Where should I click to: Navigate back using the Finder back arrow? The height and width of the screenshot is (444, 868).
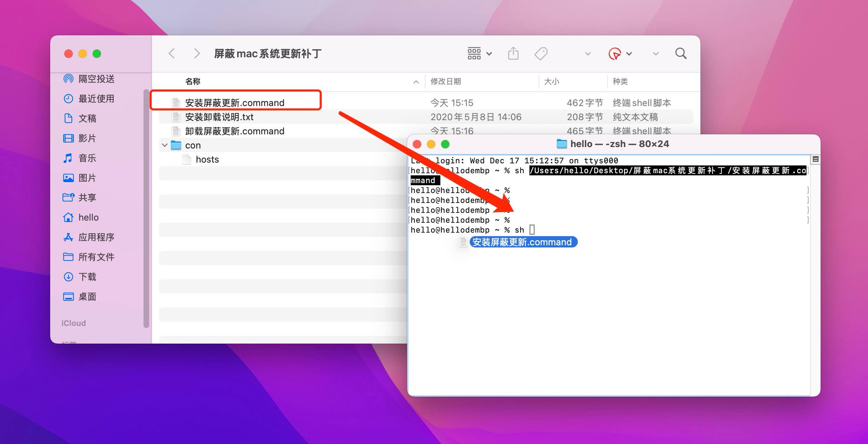point(172,53)
